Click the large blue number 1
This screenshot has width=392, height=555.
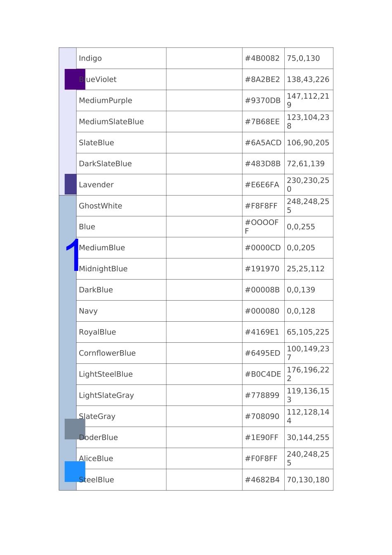73,255
